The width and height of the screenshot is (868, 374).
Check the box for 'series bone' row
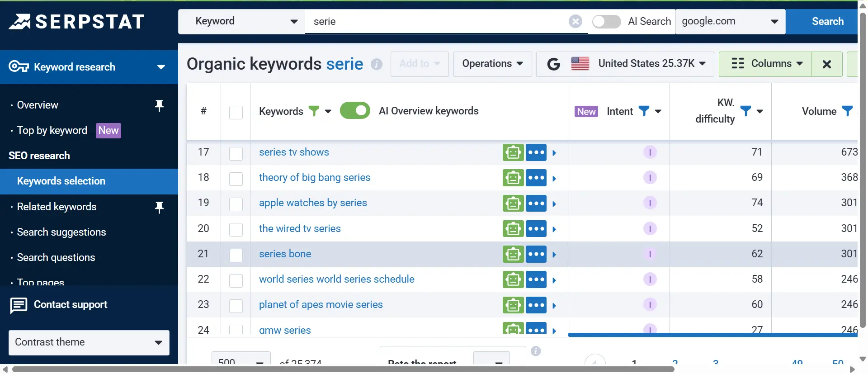click(236, 255)
